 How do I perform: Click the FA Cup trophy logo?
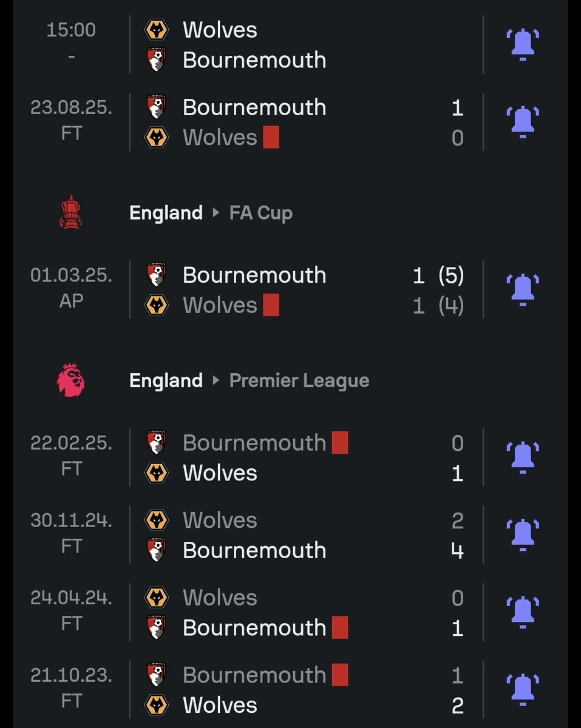(71, 212)
